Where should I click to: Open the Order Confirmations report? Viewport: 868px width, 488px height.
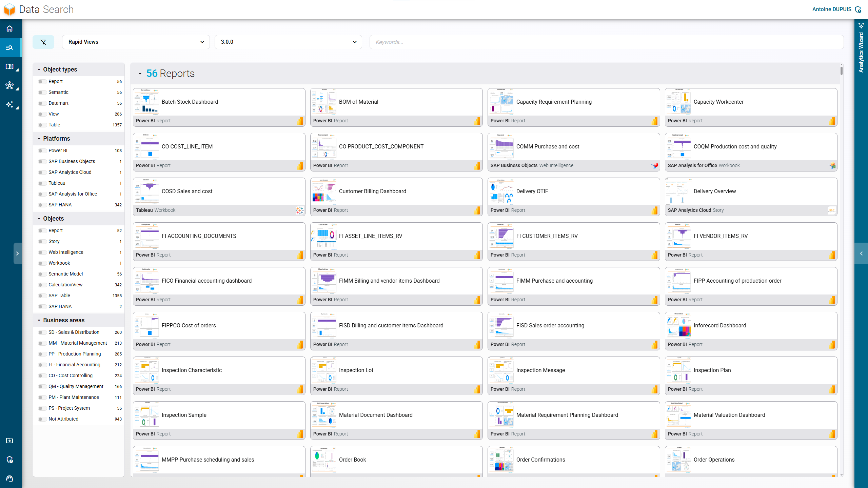click(x=574, y=461)
